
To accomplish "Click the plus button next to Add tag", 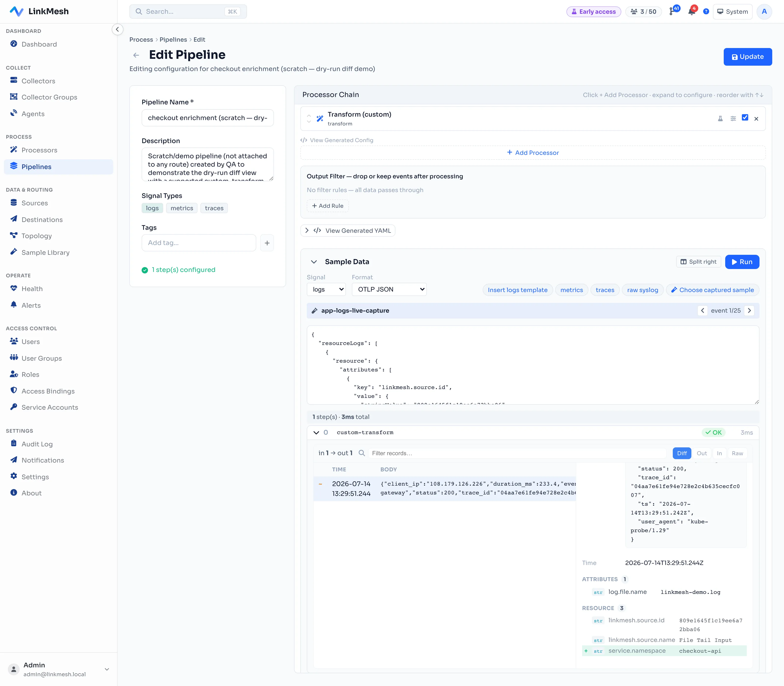I will [x=267, y=243].
